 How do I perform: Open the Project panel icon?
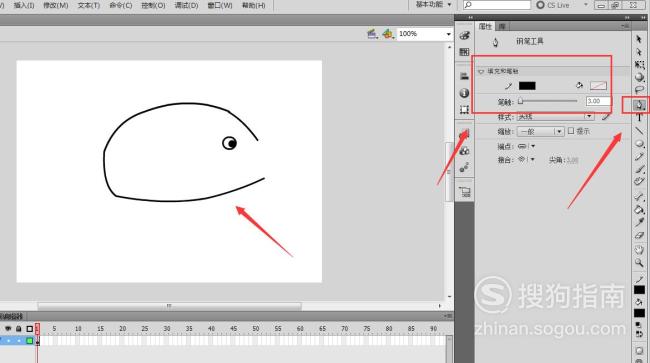pyautogui.click(x=464, y=192)
